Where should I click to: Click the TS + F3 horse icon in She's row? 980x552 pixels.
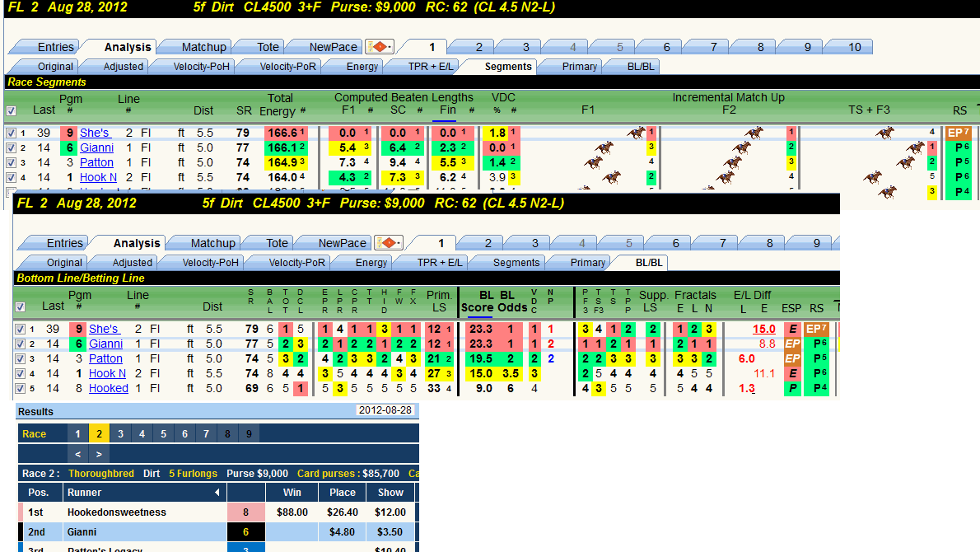pyautogui.click(x=884, y=133)
